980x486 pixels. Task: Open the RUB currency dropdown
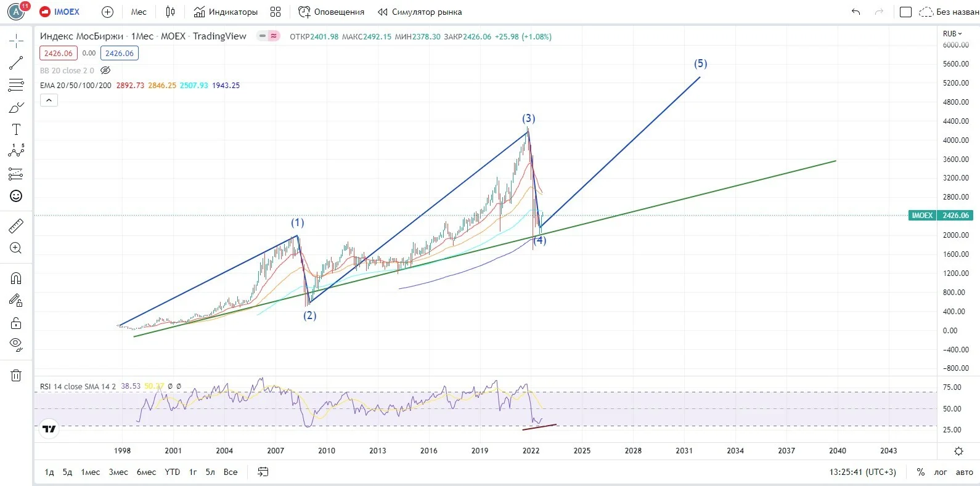[952, 34]
